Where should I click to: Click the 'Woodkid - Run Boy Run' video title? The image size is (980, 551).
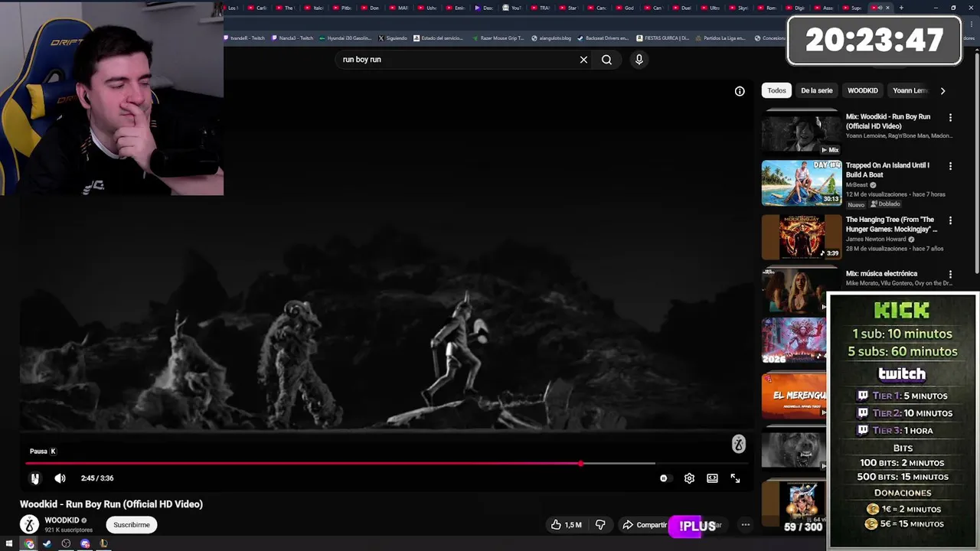(111, 504)
